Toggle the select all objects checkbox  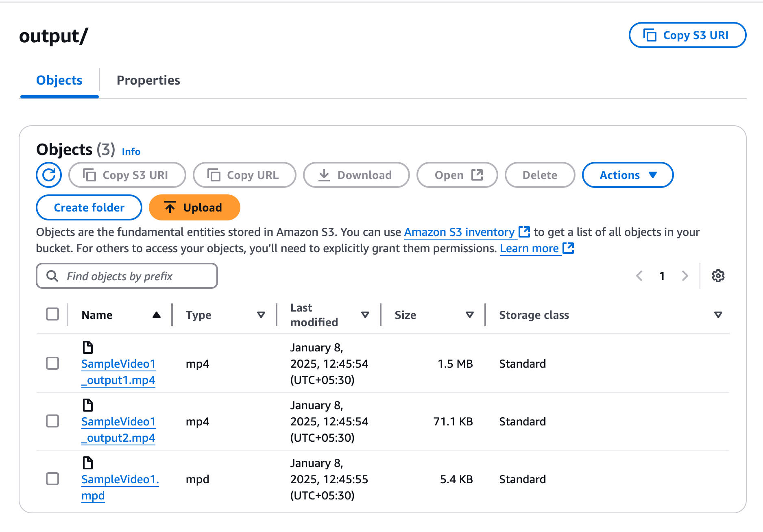point(52,314)
